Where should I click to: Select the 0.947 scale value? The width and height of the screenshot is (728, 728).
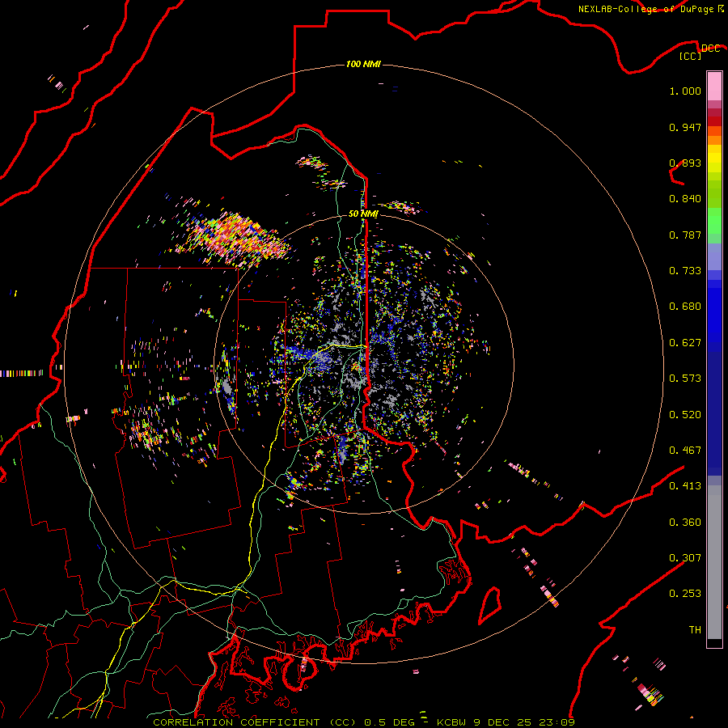pyautogui.click(x=685, y=127)
